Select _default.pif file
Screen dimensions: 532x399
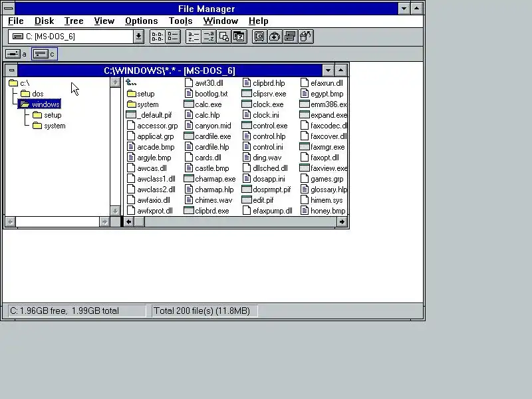tap(149, 115)
